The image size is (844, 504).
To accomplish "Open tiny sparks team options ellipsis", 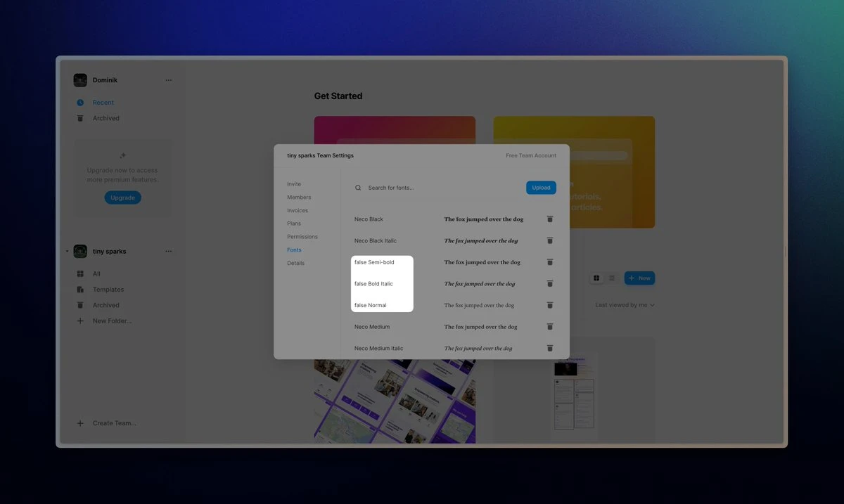I will (168, 252).
